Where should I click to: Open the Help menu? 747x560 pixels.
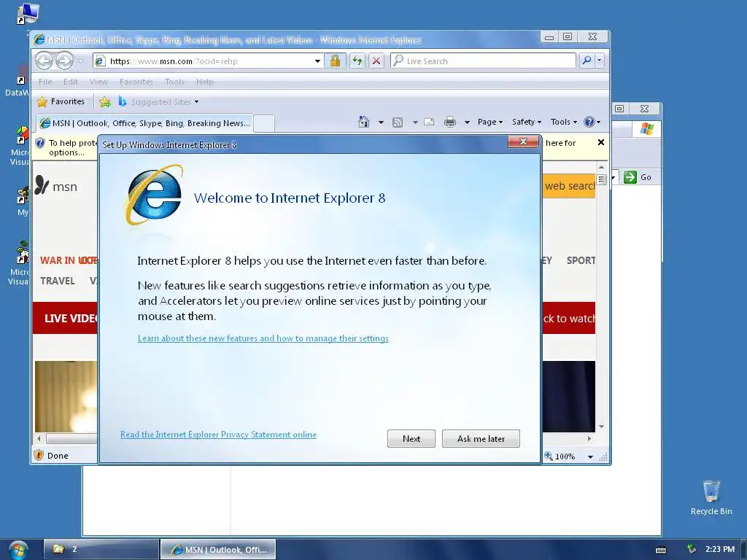click(x=205, y=82)
